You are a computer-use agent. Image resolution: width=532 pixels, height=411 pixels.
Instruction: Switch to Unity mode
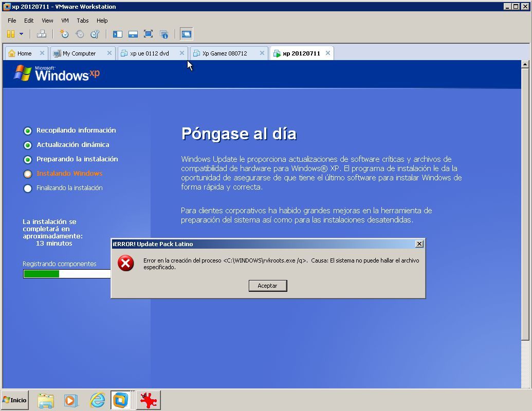(164, 34)
